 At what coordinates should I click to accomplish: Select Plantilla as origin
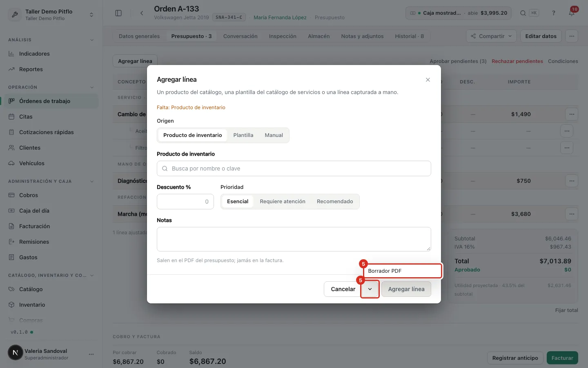coord(243,135)
